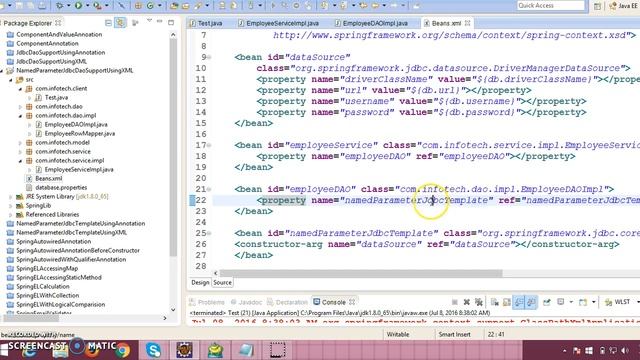The height and width of the screenshot is (360, 640).
Task: Click the editor horizontal scrollbar
Action: coord(360,273)
